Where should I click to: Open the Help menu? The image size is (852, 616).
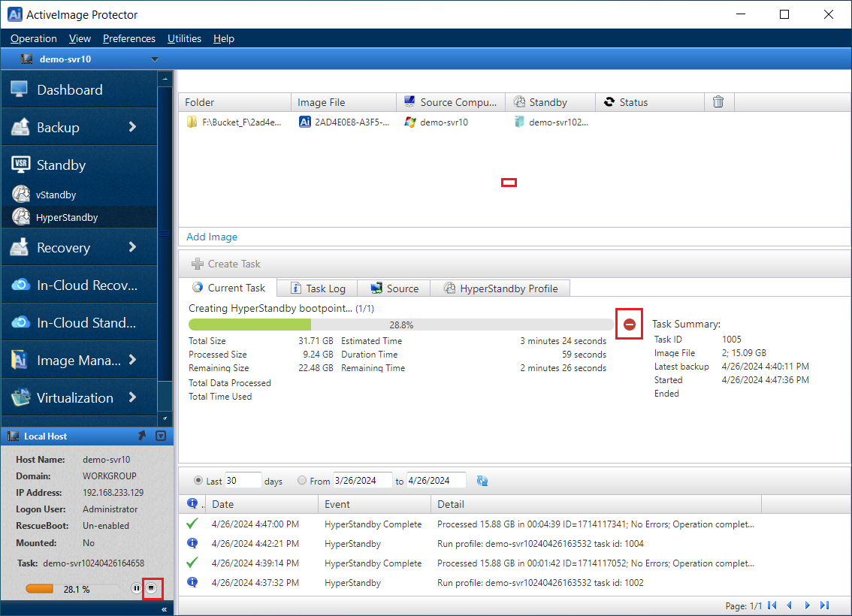[x=224, y=38]
